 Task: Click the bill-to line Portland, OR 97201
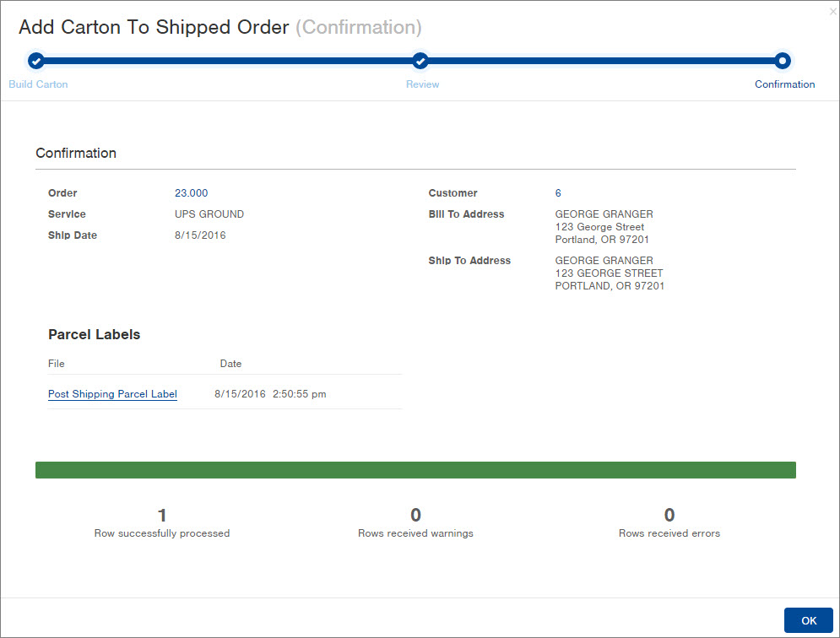click(602, 240)
